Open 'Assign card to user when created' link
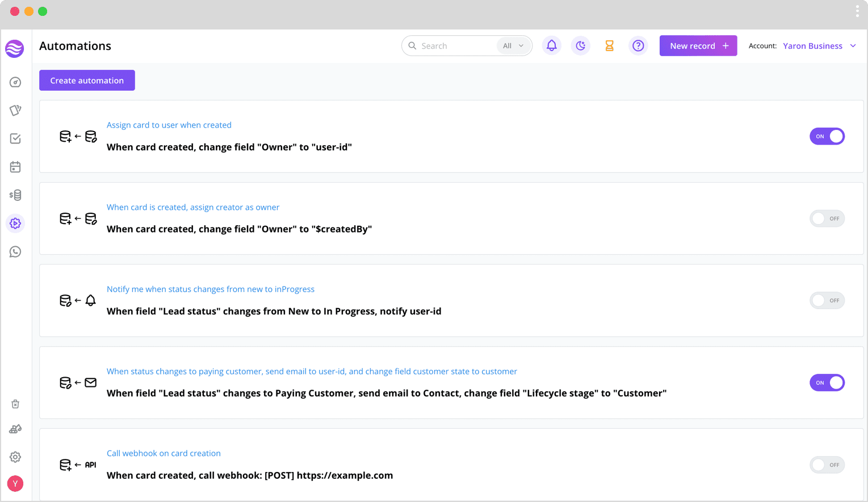 [x=169, y=125]
